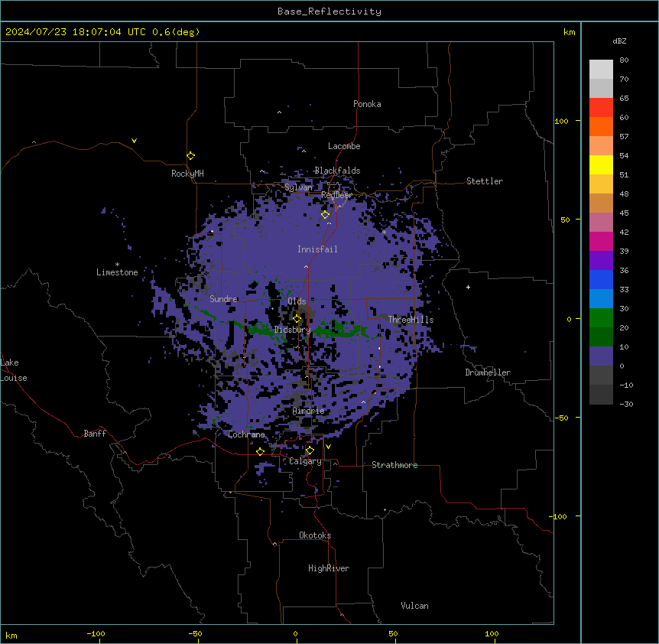Screen dimensions: 659x644
Task: Click the RedDeer city label
Action: (336, 195)
